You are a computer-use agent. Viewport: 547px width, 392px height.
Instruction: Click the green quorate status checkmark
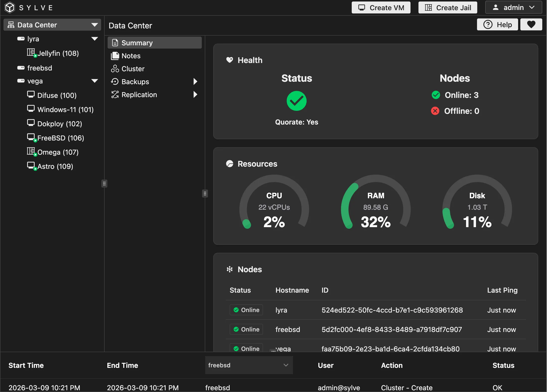pos(296,101)
